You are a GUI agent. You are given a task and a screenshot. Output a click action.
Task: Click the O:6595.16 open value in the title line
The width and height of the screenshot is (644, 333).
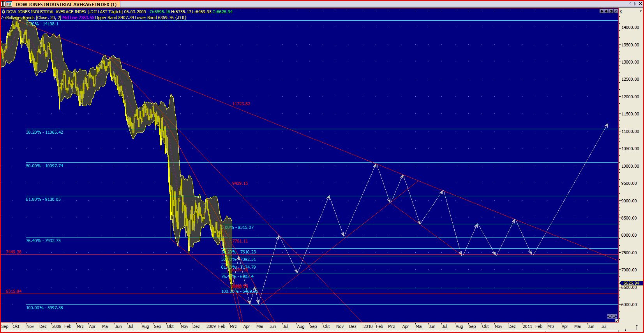pos(160,12)
